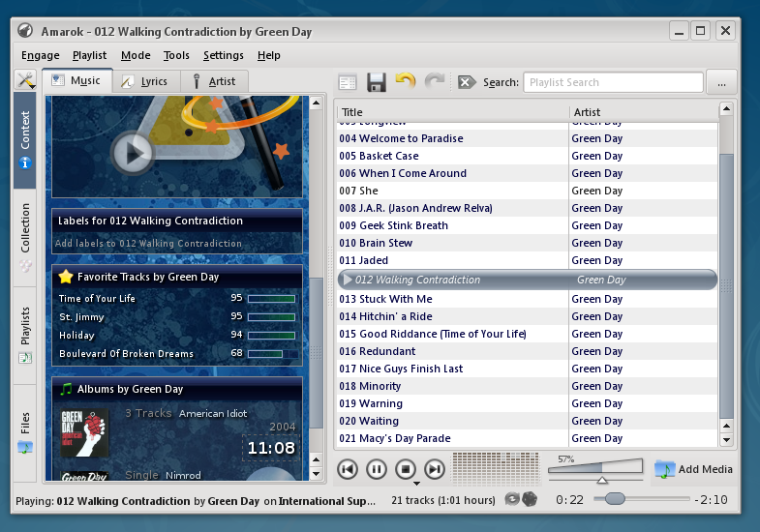Open the Context sidebar tab
This screenshot has height=532, width=760.
point(25,140)
